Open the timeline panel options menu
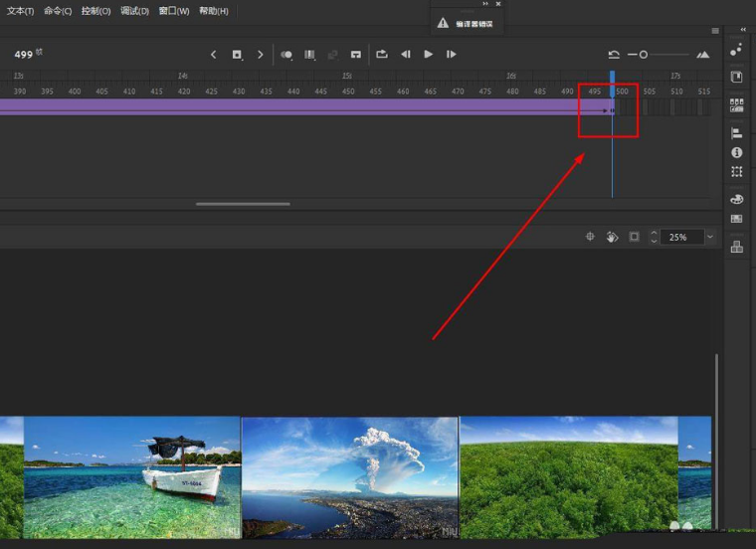Image resolution: width=756 pixels, height=549 pixels. [x=715, y=31]
